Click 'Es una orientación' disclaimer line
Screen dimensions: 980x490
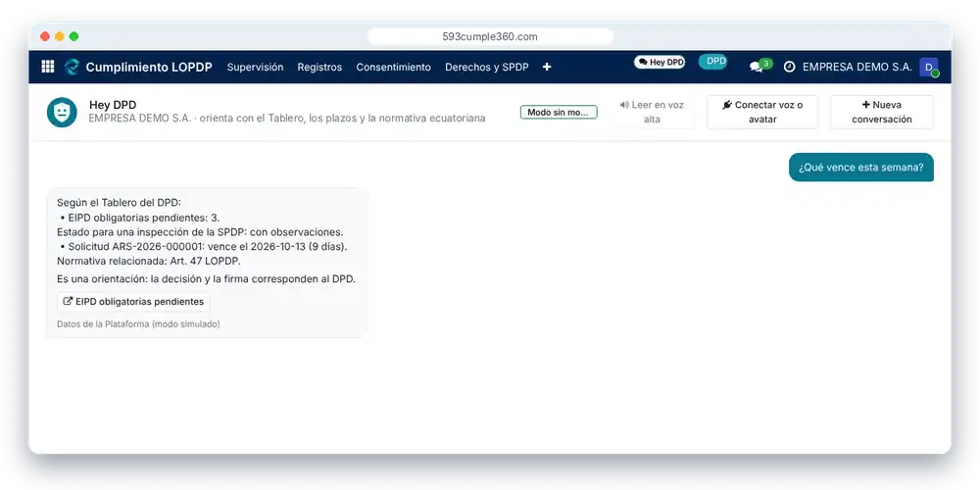tap(206, 278)
